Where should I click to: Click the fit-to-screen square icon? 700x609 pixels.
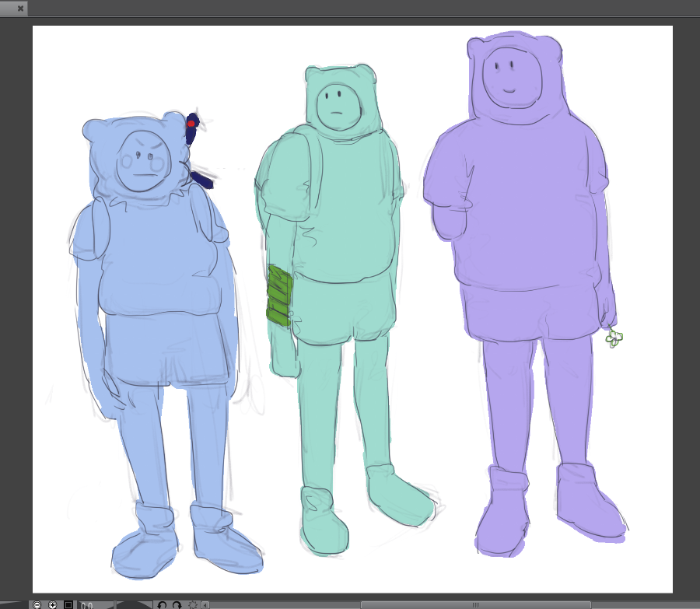[68, 604]
